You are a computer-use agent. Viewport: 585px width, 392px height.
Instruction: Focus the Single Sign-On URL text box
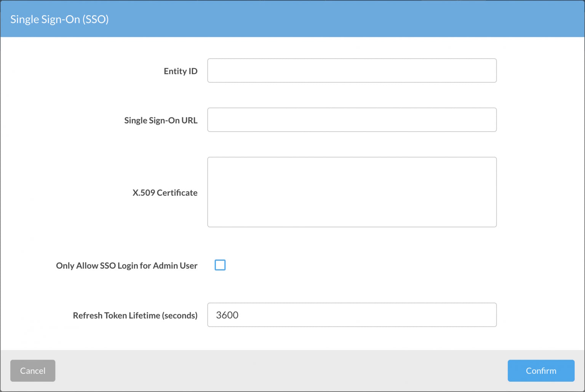pos(352,120)
